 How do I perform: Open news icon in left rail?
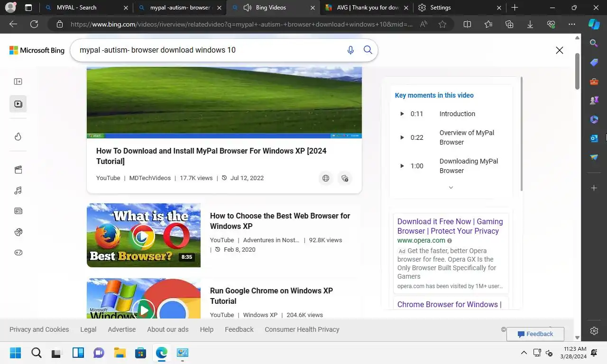18,211
